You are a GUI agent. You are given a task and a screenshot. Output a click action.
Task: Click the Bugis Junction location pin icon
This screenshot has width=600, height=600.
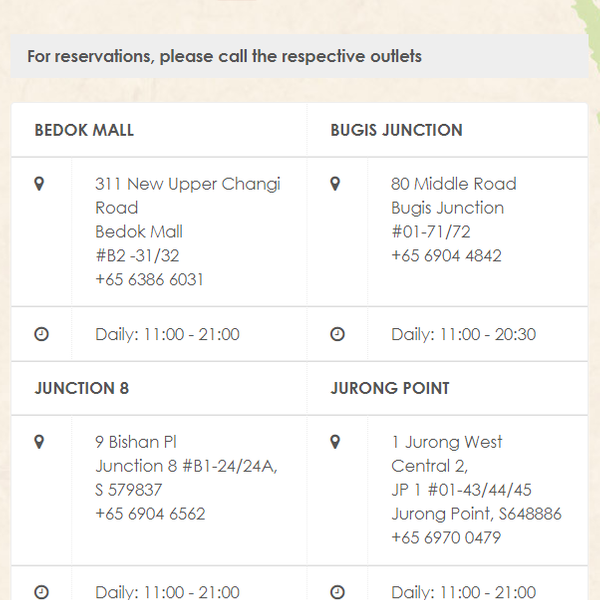[336, 184]
